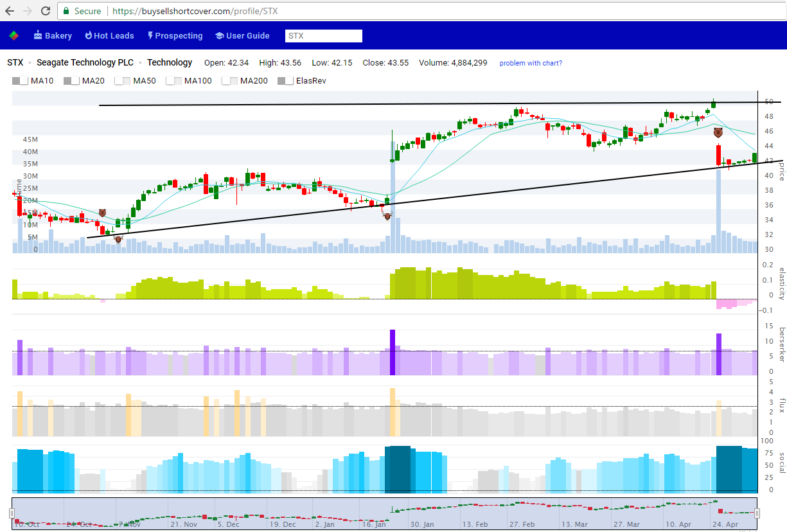Click the '27. Feb' navigator date label
The width and height of the screenshot is (787, 532).
coord(521,524)
